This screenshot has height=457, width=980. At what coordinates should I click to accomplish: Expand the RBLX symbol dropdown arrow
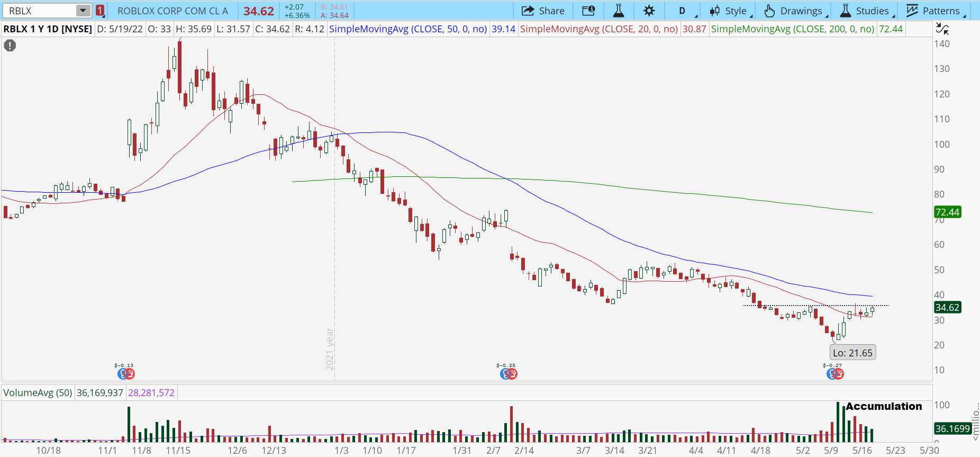(x=83, y=11)
